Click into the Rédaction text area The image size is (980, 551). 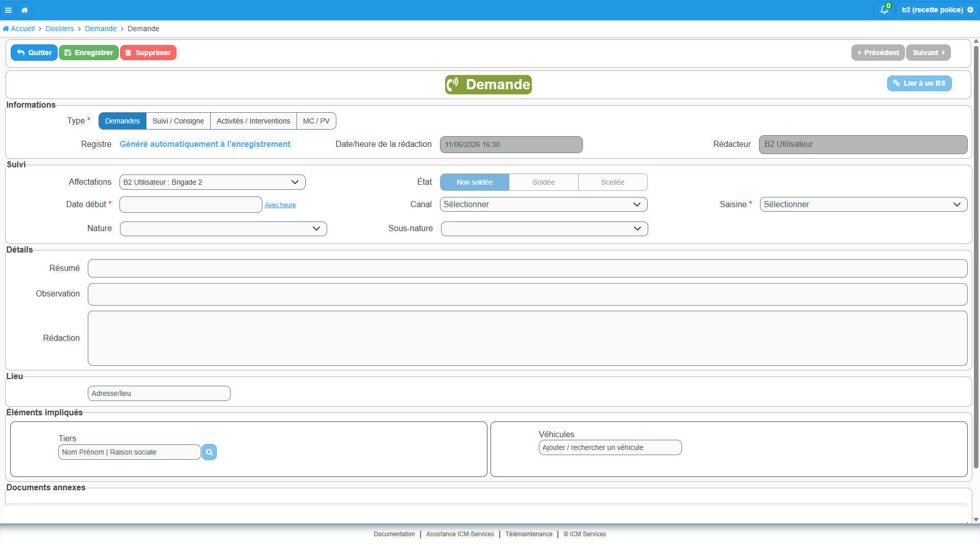click(528, 338)
